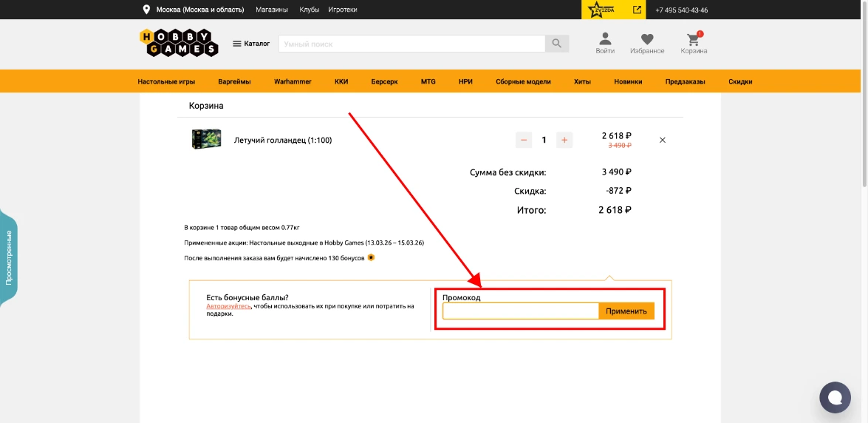Open the Магазины link in top bar
This screenshot has height=423, width=868.
click(x=272, y=10)
